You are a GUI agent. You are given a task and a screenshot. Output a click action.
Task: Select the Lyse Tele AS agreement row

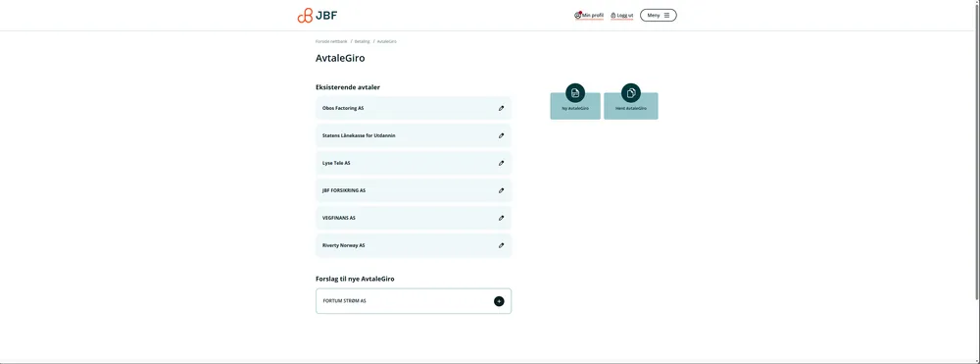(x=414, y=163)
